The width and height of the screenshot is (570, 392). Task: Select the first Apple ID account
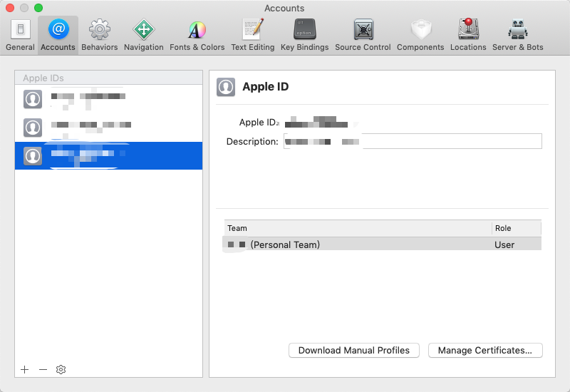point(109,99)
